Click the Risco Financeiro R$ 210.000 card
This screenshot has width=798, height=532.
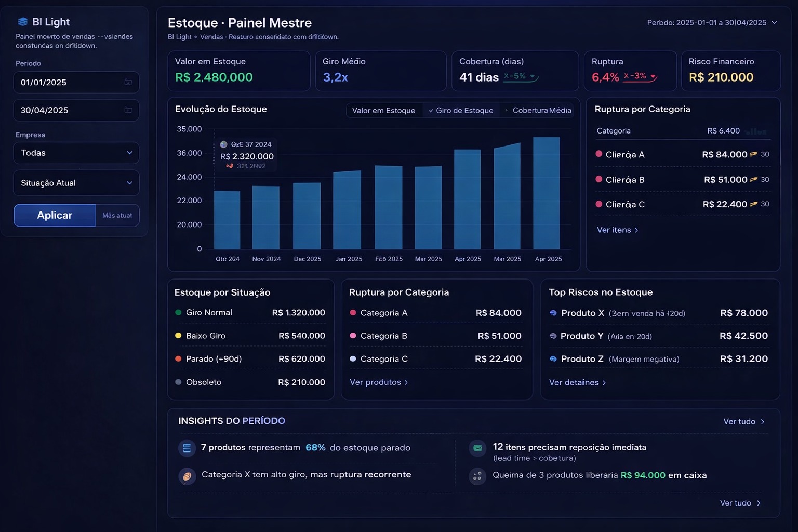(x=731, y=71)
